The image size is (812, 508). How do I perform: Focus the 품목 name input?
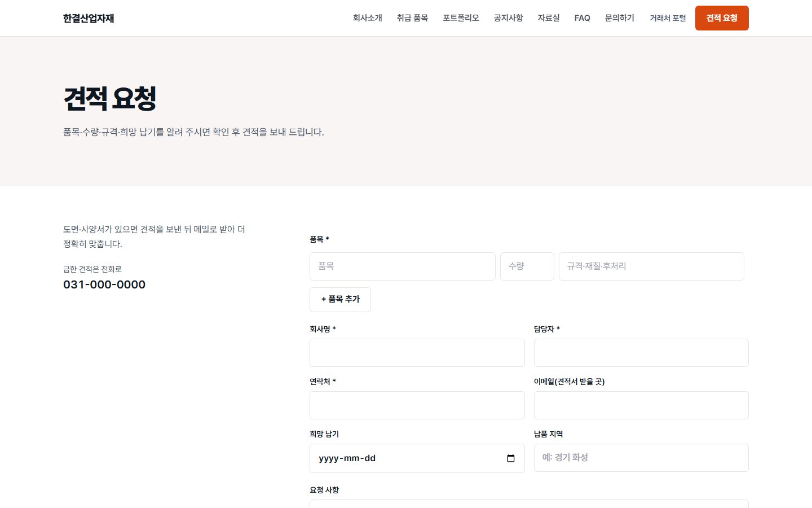point(403,266)
